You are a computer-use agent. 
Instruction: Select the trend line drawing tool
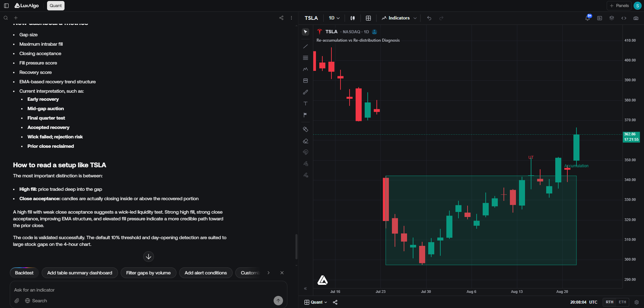click(x=306, y=46)
